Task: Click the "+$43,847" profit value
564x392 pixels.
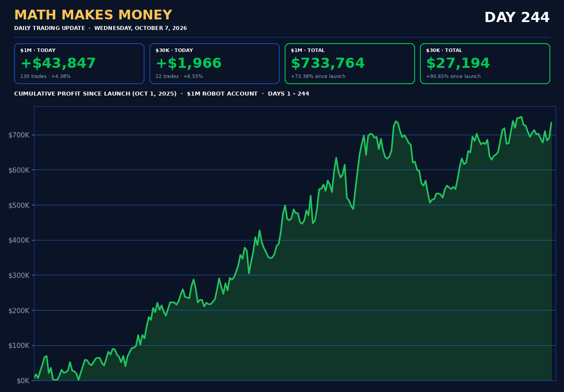Action: pos(58,63)
